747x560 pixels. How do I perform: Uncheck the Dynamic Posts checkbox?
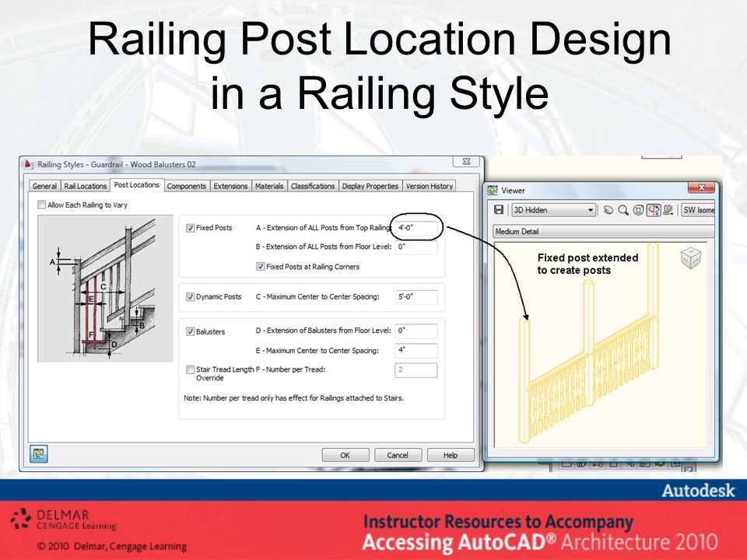pos(190,296)
